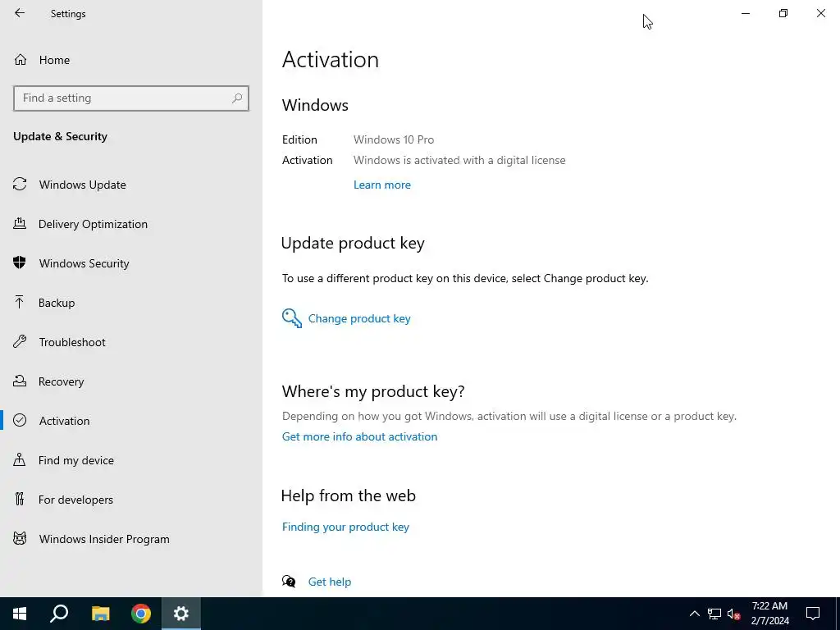Open the Windows Start menu
The height and width of the screenshot is (630, 840).
20,614
